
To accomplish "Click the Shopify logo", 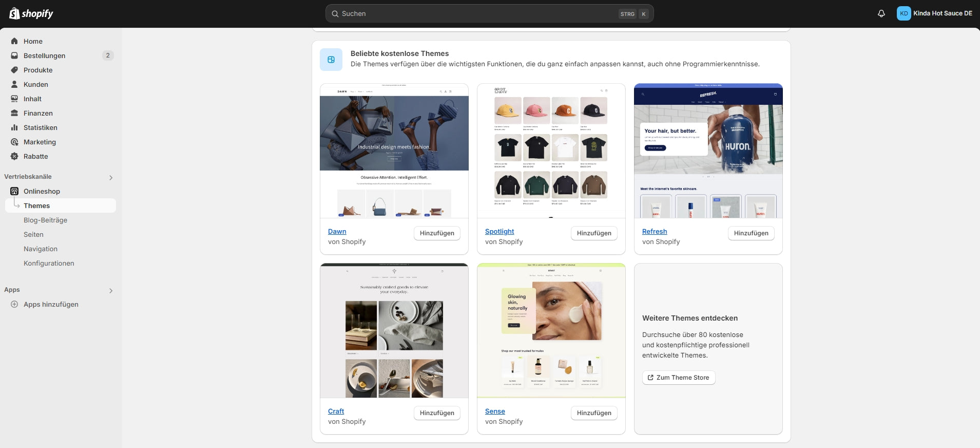I will tap(31, 13).
